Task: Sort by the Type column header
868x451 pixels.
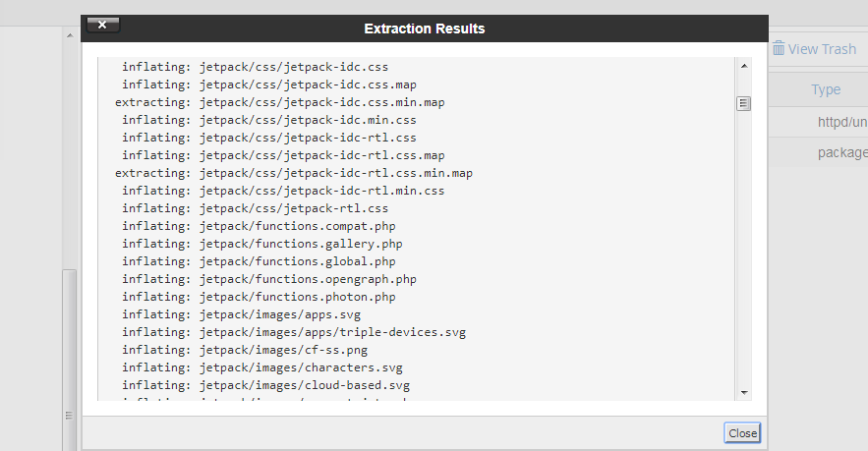Action: (x=826, y=89)
